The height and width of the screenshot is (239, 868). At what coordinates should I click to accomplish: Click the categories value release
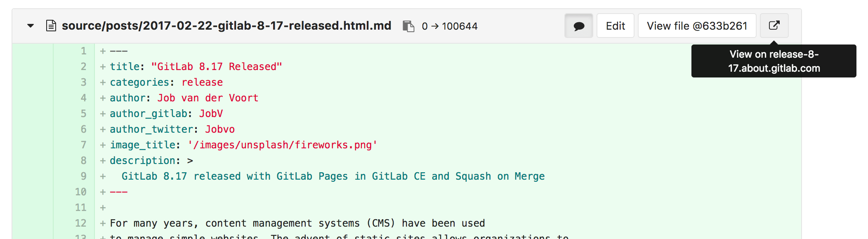[x=202, y=82]
